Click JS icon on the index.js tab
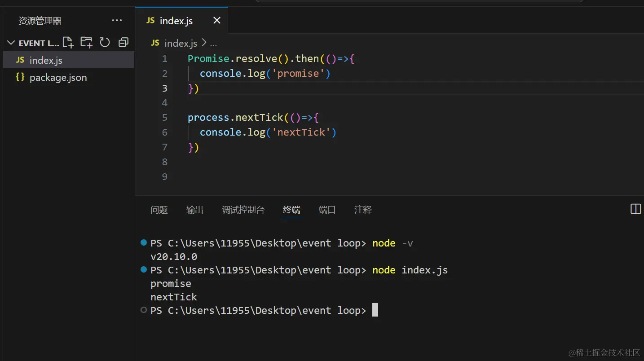This screenshot has width=644, height=361. coord(151,21)
